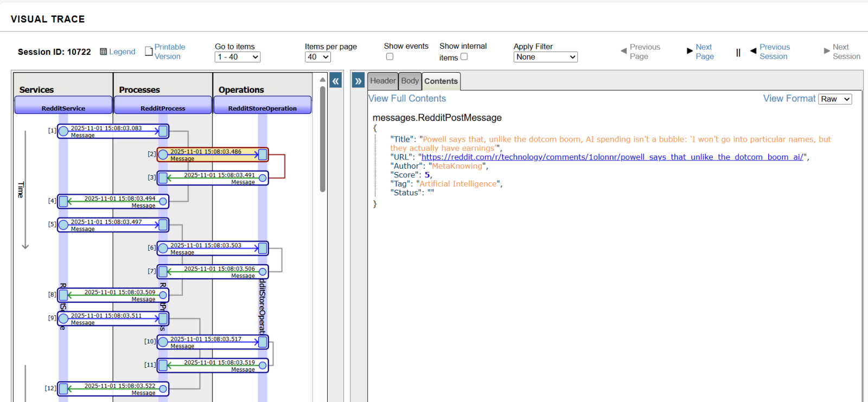This screenshot has height=402, width=868.
Task: Open the View Full Contents link
Action: (x=407, y=99)
